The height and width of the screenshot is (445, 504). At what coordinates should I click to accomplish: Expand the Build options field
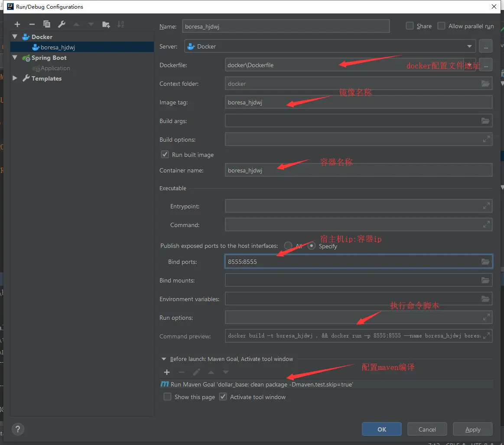pos(486,139)
